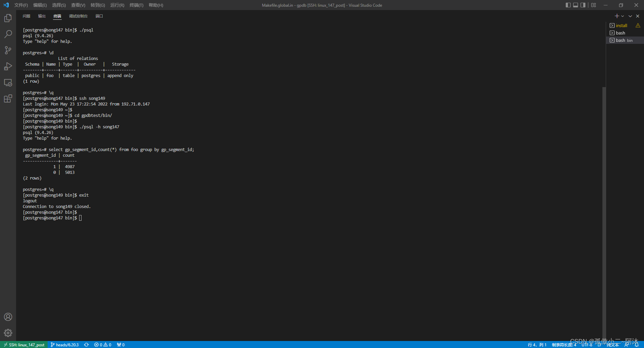The image size is (644, 348).
Task: Click the warning icon on install terminal
Action: (x=638, y=25)
